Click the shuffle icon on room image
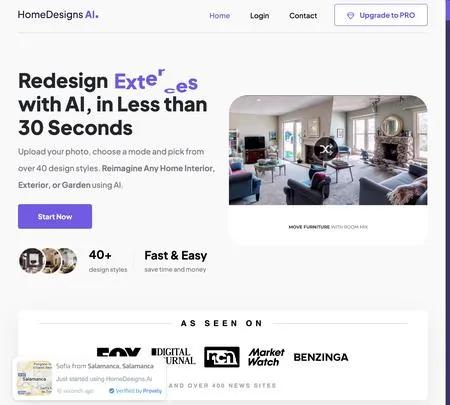Screen dimensions: 450x405 point(326,149)
